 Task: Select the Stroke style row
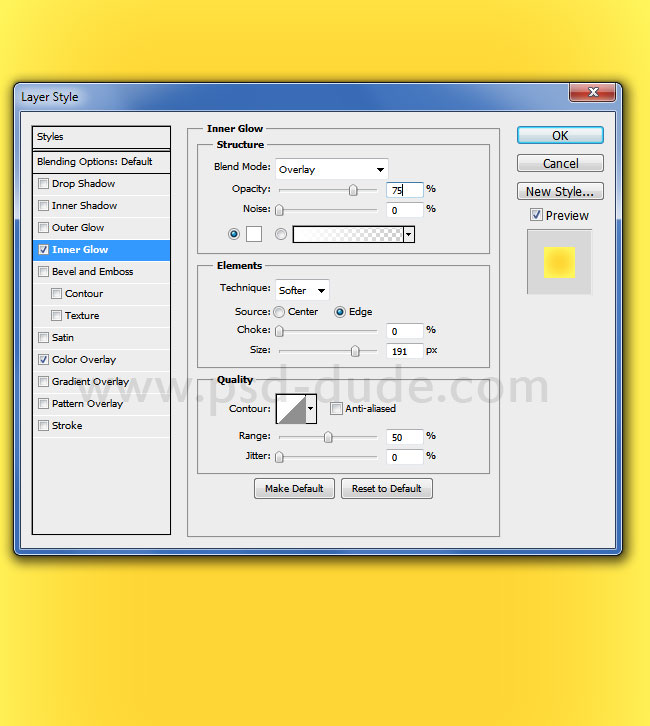[101, 426]
